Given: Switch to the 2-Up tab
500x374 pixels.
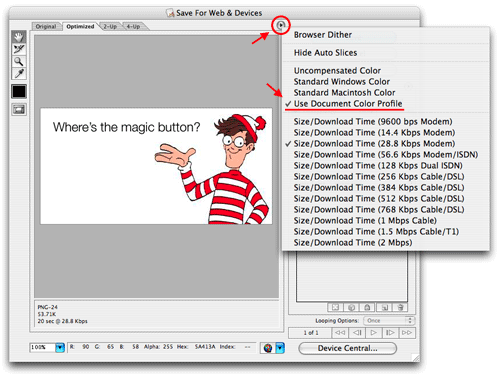Looking at the screenshot, I should tap(110, 26).
